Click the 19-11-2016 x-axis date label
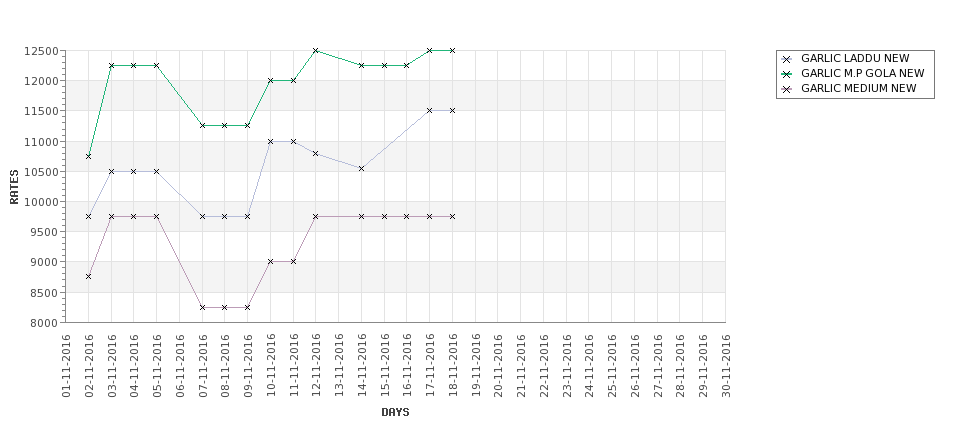Viewport: 975px width, 429px height. (476, 366)
